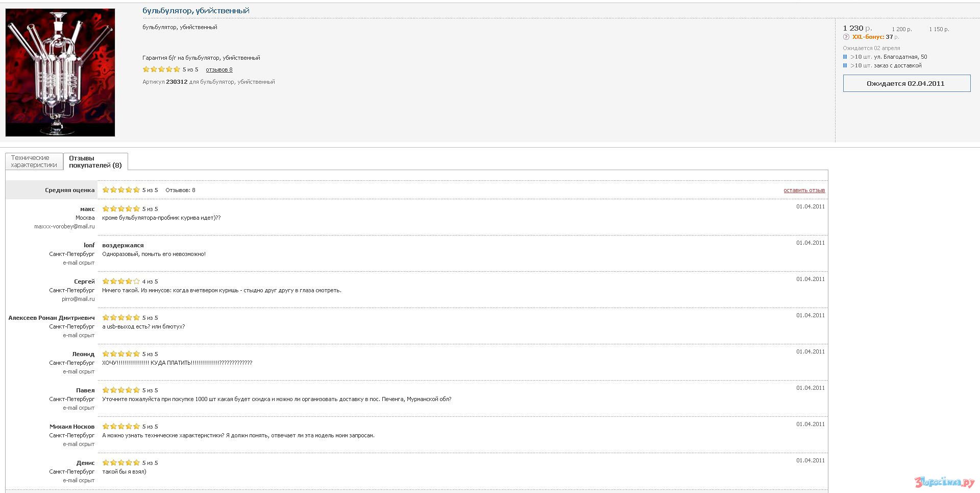
Task: Click Сергей's 4 из 5 star rating
Action: 121,281
